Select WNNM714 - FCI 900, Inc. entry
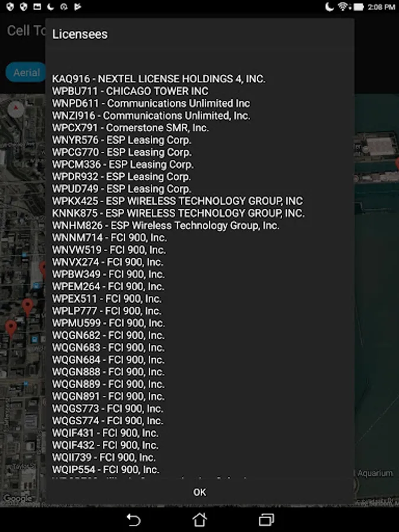 click(x=109, y=238)
